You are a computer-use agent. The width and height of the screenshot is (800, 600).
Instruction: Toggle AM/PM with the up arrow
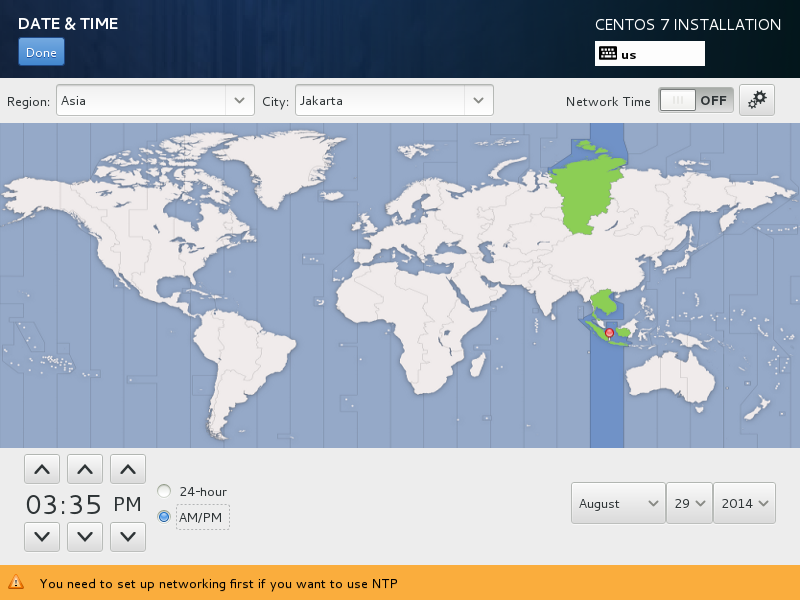tap(128, 469)
